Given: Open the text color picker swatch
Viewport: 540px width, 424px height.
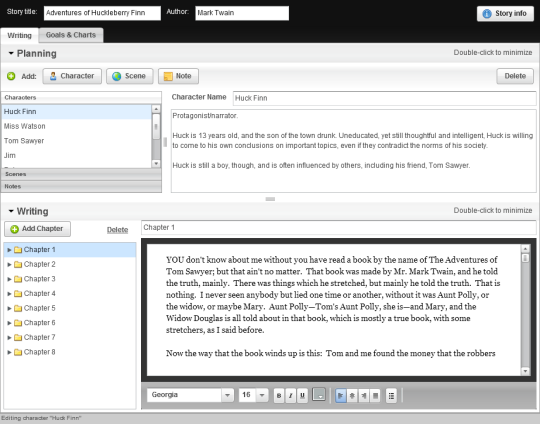Looking at the screenshot, I should [x=319, y=395].
